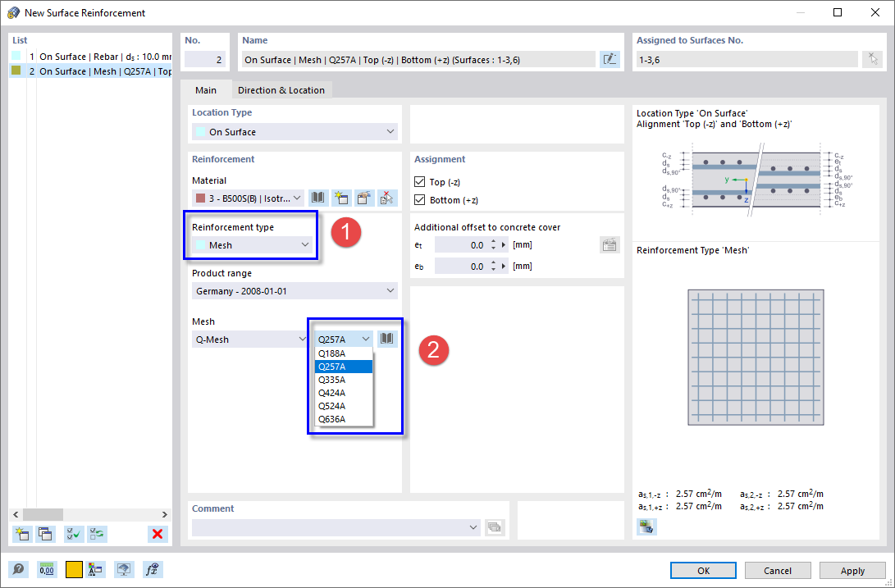Image resolution: width=895 pixels, height=588 pixels.
Task: Select the Main tab
Action: point(205,90)
